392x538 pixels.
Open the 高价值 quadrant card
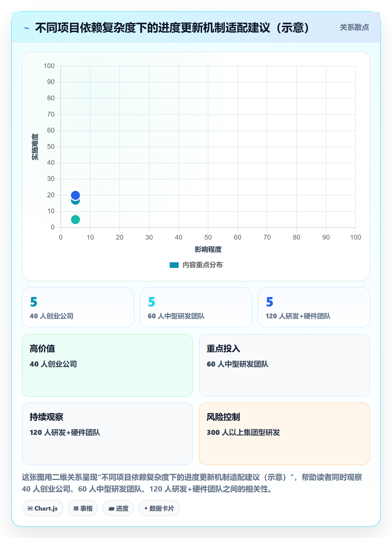[x=108, y=365]
